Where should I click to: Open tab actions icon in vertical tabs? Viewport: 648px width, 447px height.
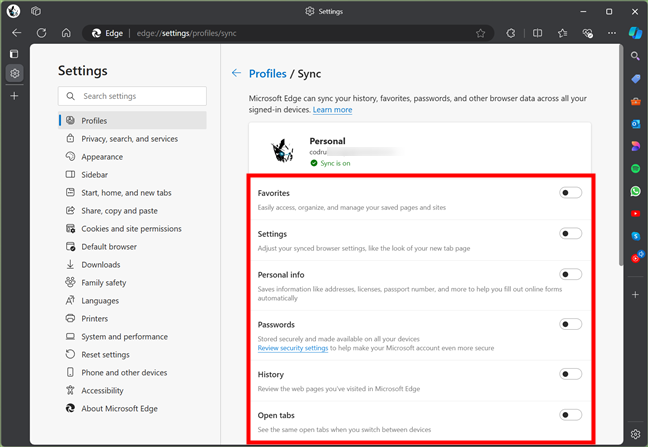(x=14, y=54)
